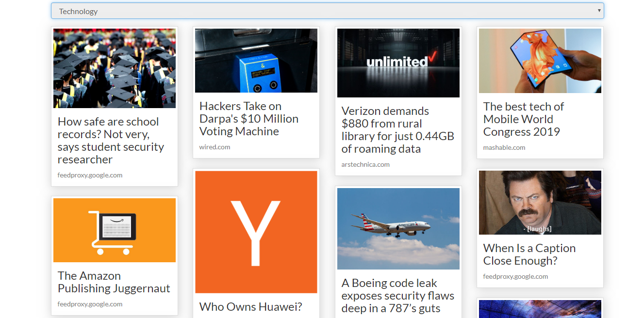644x318 pixels.
Task: Open 'The best tech of Mobile World Congress 2019'
Action: [x=524, y=119]
